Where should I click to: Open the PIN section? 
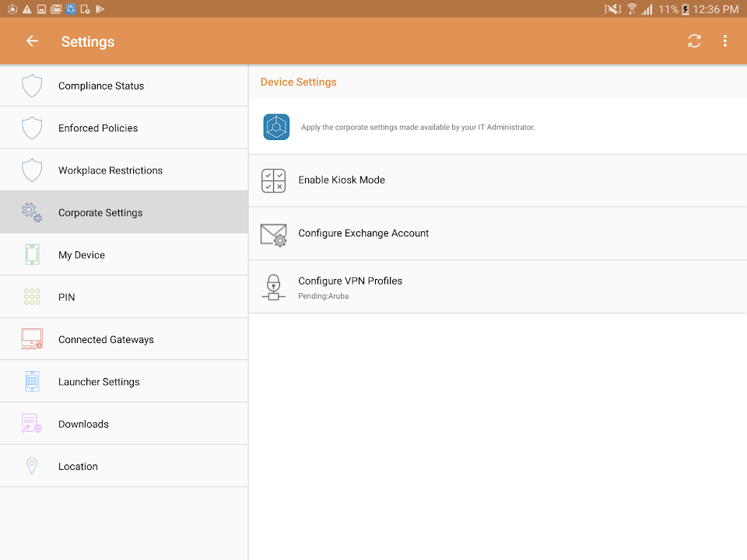click(124, 297)
